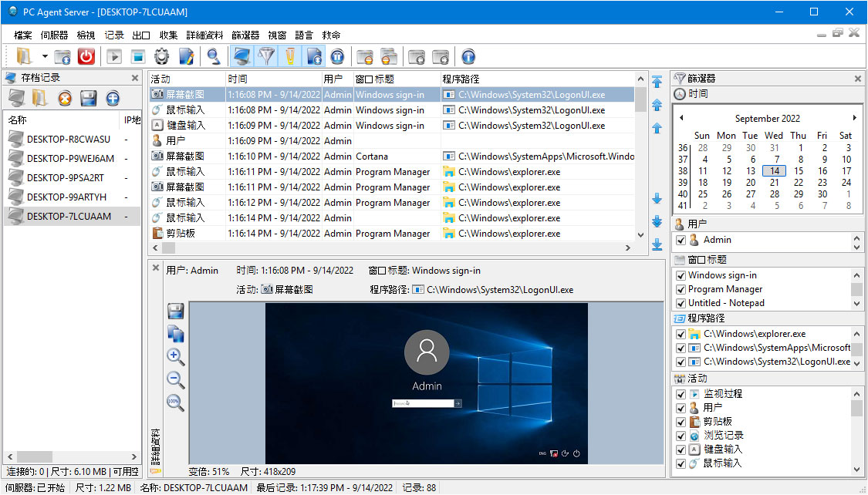Image resolution: width=868 pixels, height=495 pixels.
Task: Go to previous month in calendar
Action: tap(681, 118)
